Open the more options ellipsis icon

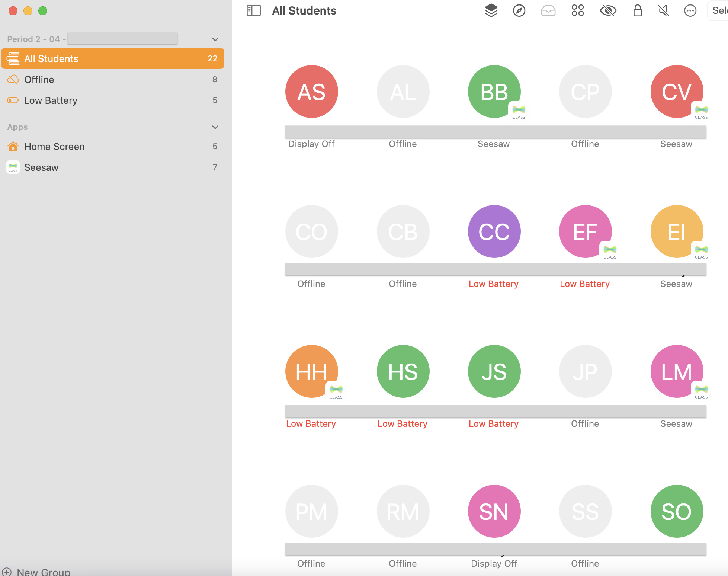pyautogui.click(x=690, y=10)
